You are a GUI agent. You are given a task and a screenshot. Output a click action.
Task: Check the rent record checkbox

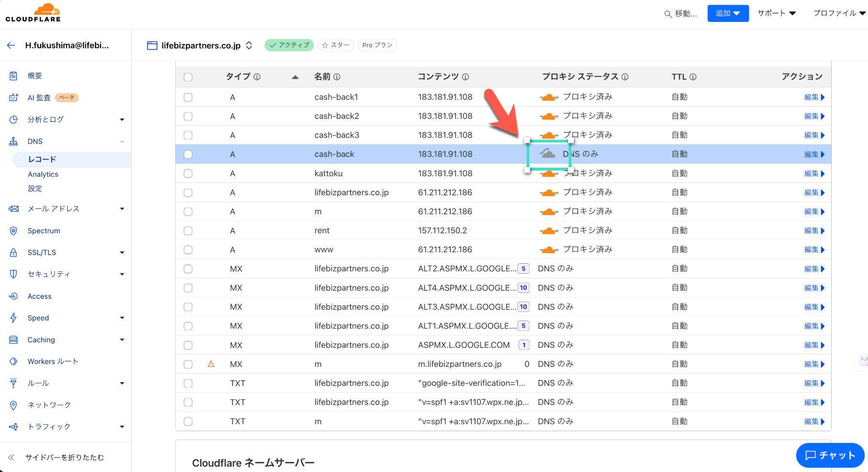coord(188,231)
